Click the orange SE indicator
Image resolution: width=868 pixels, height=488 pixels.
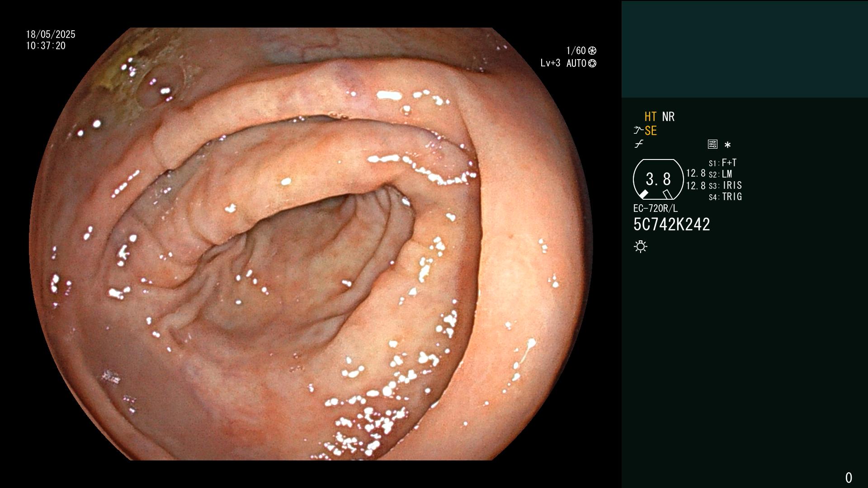point(651,131)
